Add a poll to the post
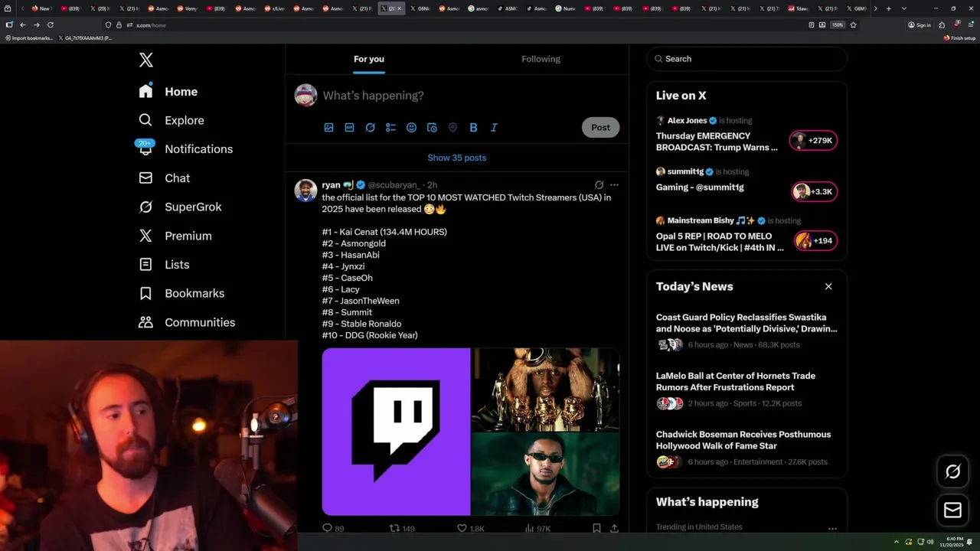The width and height of the screenshot is (980, 551). pyautogui.click(x=390, y=128)
